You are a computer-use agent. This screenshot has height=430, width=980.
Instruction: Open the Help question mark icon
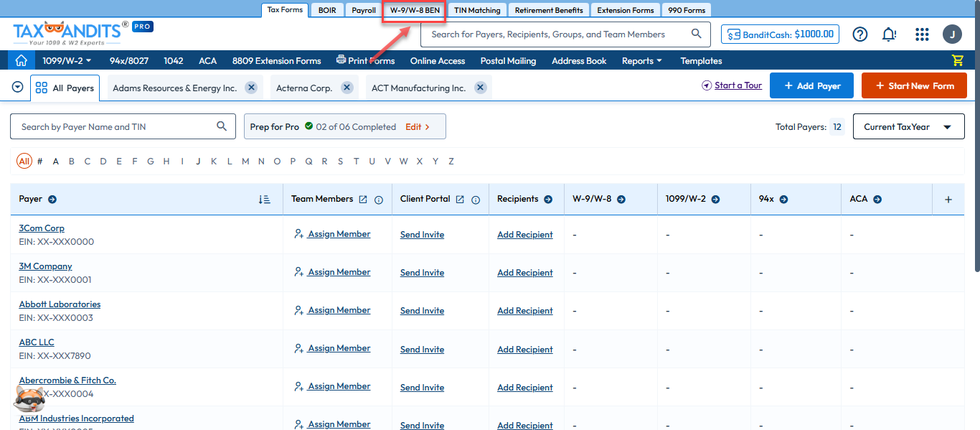(860, 34)
